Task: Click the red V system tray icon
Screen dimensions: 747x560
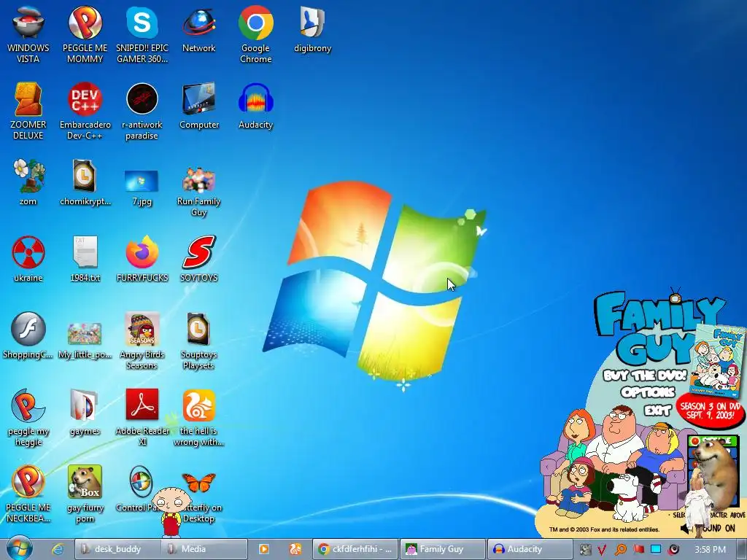Action: point(603,550)
